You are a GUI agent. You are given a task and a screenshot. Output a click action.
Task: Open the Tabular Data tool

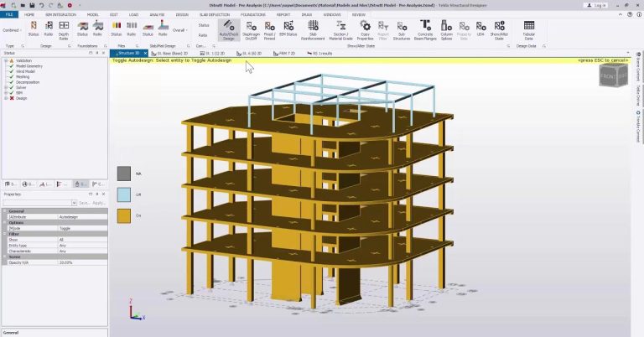tap(529, 30)
